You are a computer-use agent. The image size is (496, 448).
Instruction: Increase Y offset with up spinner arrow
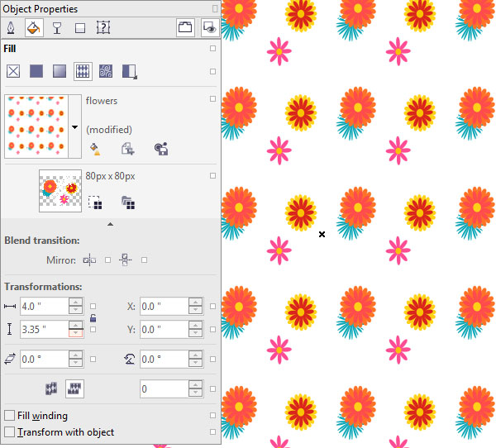(195, 325)
